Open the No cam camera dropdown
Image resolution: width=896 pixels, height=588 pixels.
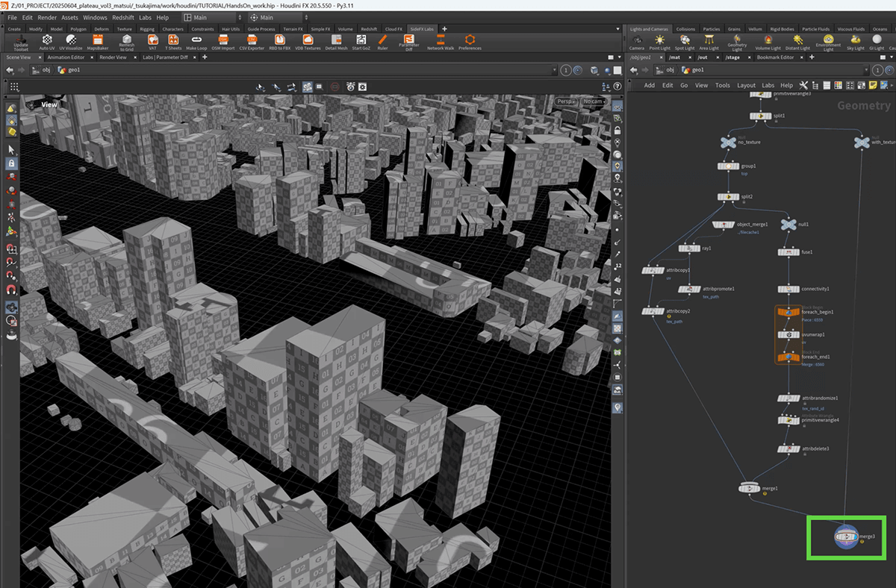click(594, 101)
